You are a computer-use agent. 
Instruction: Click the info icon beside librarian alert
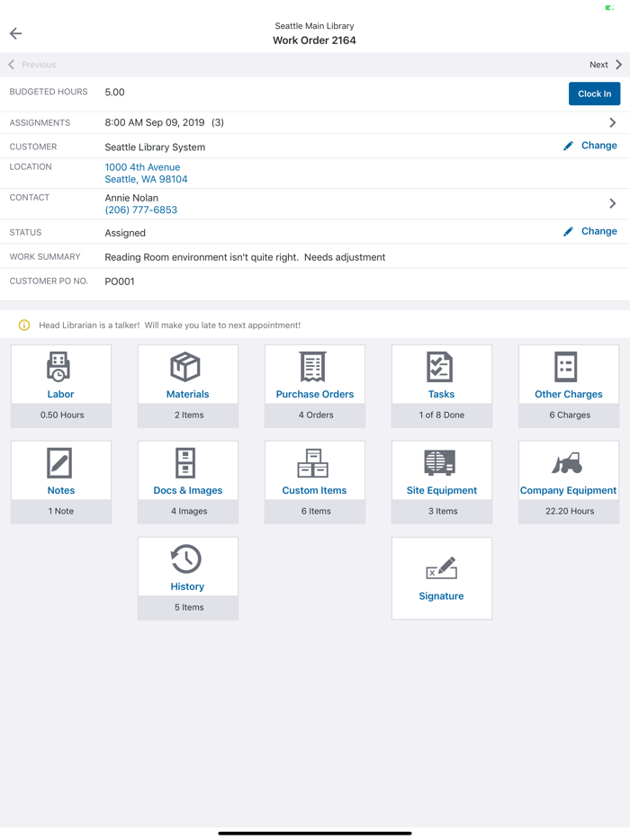(x=24, y=326)
